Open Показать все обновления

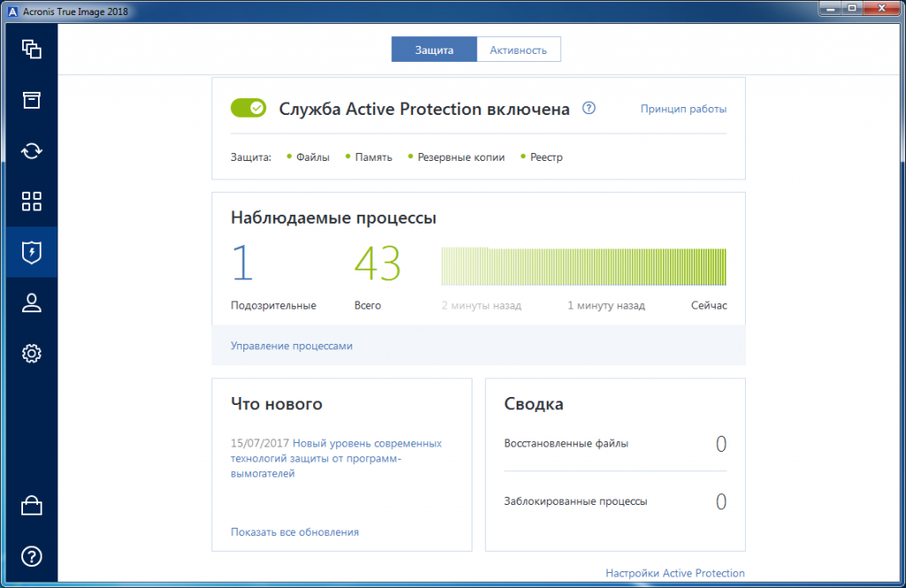pyautogui.click(x=294, y=531)
